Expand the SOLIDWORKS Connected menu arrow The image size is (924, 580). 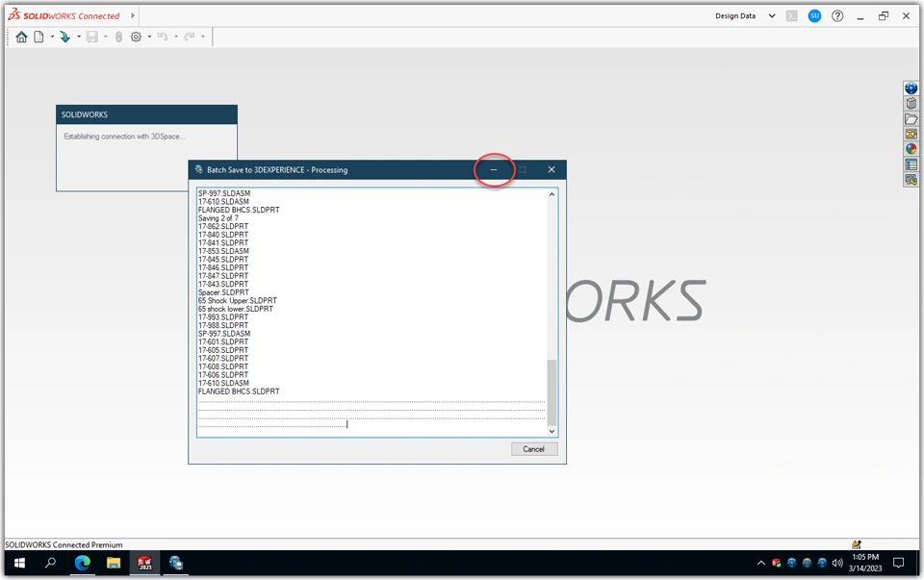pos(133,16)
